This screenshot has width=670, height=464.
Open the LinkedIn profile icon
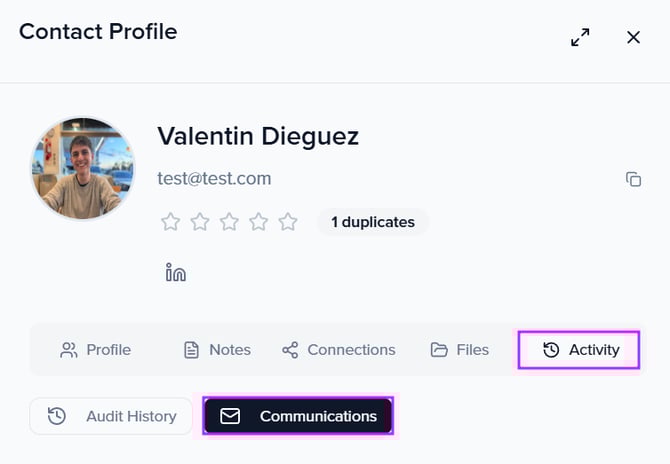pos(176,272)
